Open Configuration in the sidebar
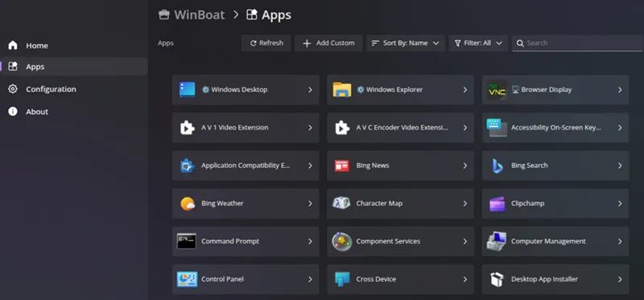 click(x=74, y=89)
